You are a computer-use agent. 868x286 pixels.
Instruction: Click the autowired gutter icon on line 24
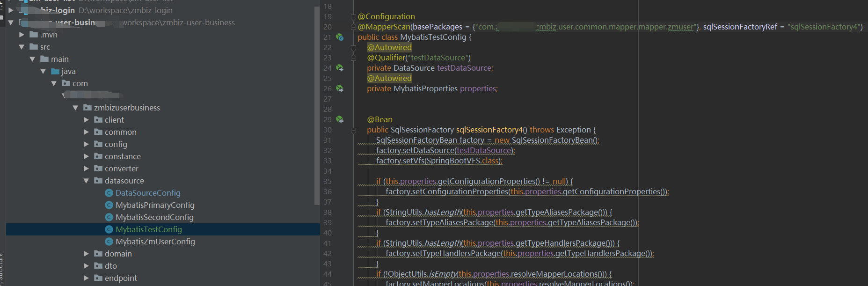(340, 68)
